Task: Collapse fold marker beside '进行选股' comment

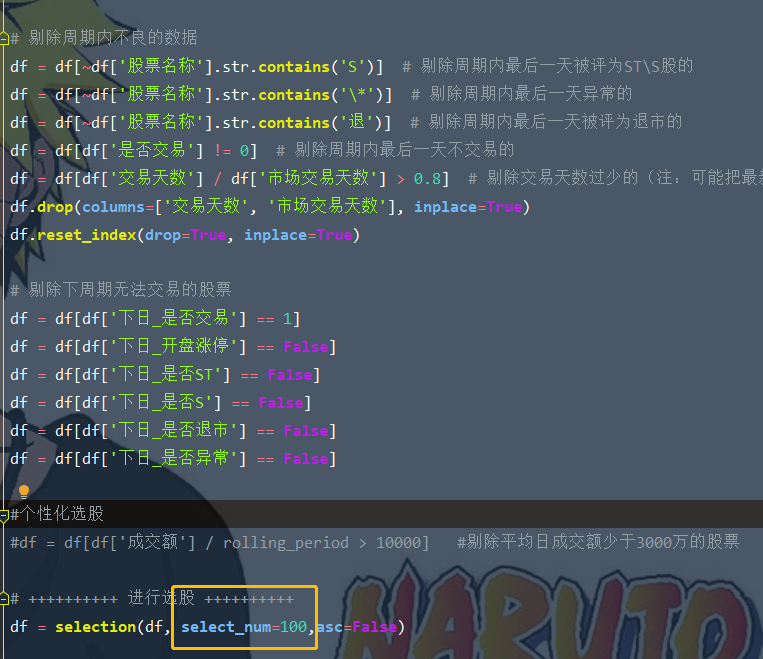Action: point(4,598)
